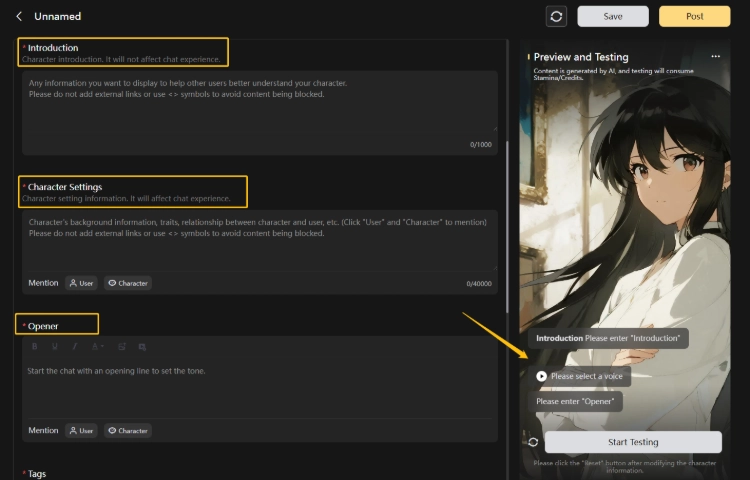Focus the Introduction text area

point(260,113)
